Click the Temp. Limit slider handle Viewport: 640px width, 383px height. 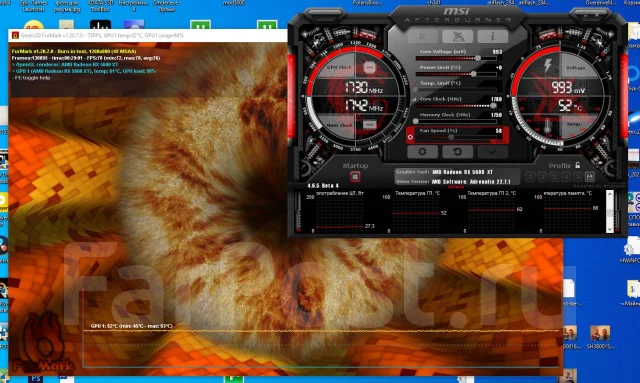tap(416, 89)
